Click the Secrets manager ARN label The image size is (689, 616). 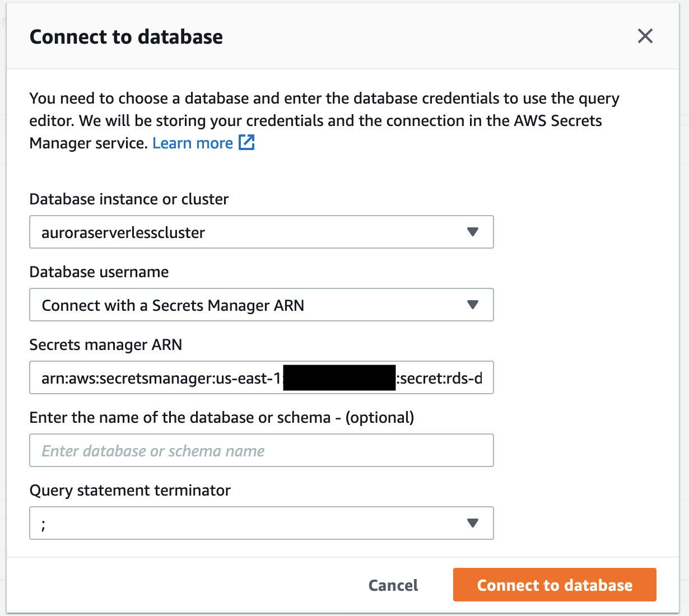(x=106, y=345)
